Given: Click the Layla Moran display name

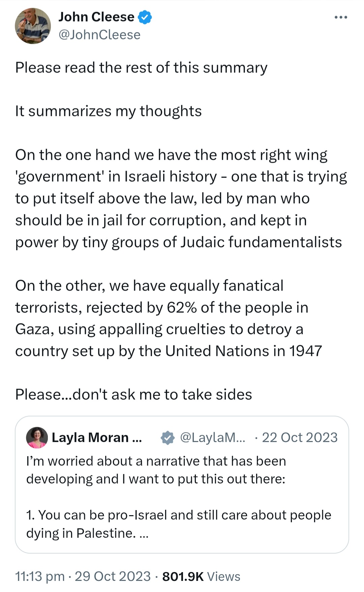Looking at the screenshot, I should coord(97,438).
